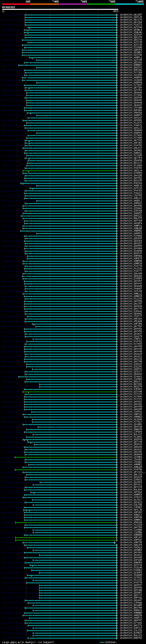Select label UniRef100_P22686
The width and height of the screenshot is (146, 644).
[131, 48]
